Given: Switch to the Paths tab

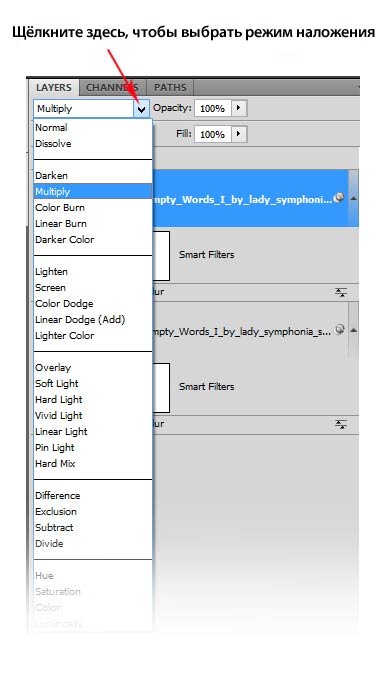Looking at the screenshot, I should click(170, 87).
